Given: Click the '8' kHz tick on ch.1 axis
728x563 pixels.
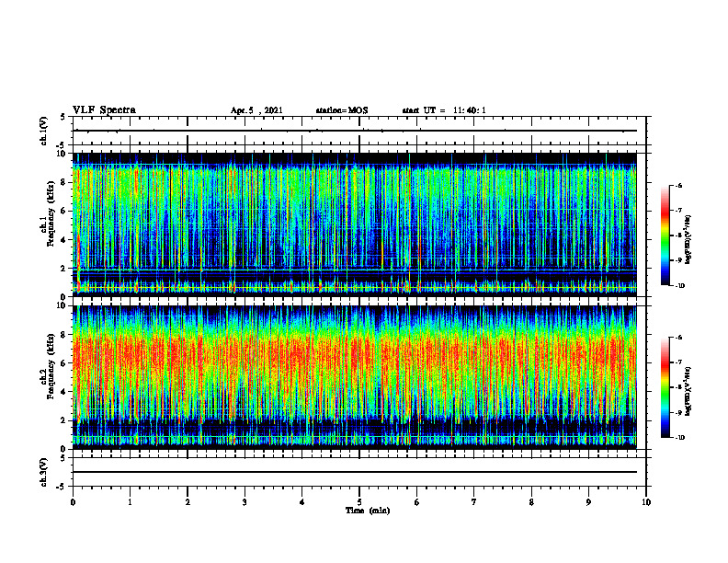Looking at the screenshot, I should pos(63,182).
